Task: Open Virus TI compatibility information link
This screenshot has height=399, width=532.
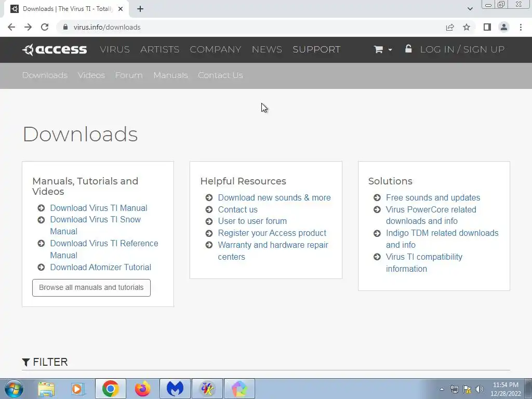Action: click(424, 262)
